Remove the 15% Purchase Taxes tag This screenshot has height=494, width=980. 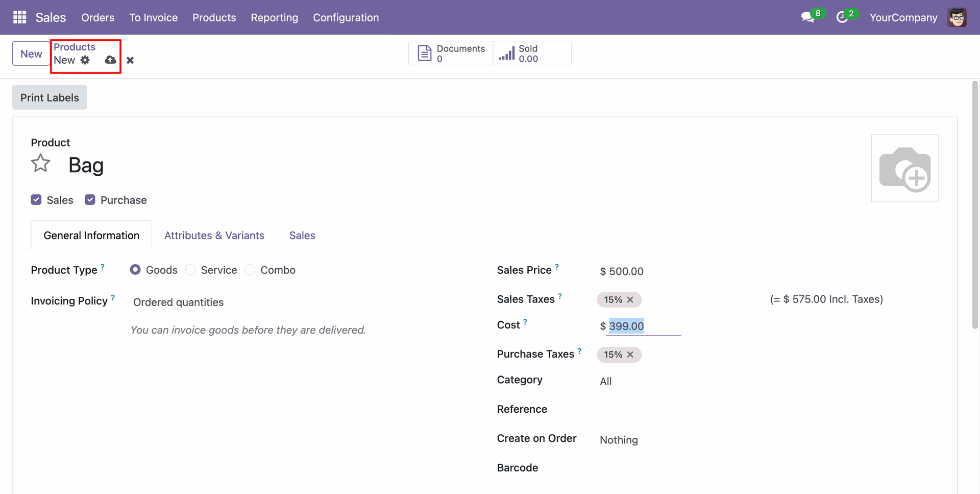coord(630,355)
